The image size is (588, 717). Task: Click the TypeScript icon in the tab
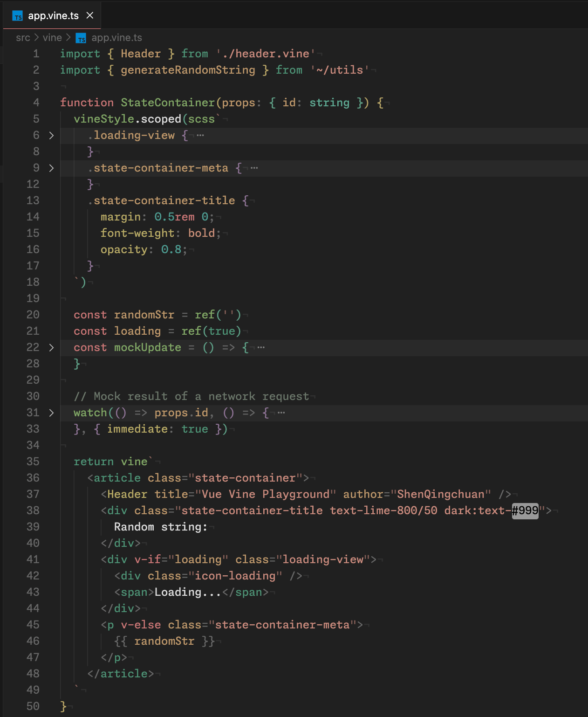coord(18,16)
